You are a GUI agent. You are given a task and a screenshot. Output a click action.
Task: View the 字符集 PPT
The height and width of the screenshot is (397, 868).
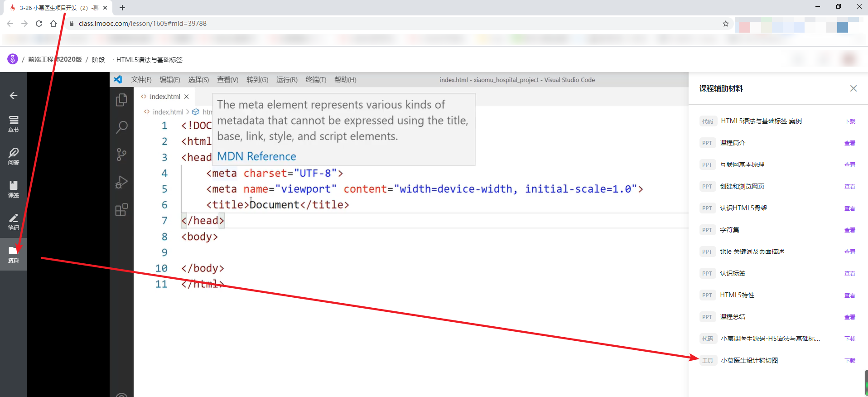click(x=850, y=230)
